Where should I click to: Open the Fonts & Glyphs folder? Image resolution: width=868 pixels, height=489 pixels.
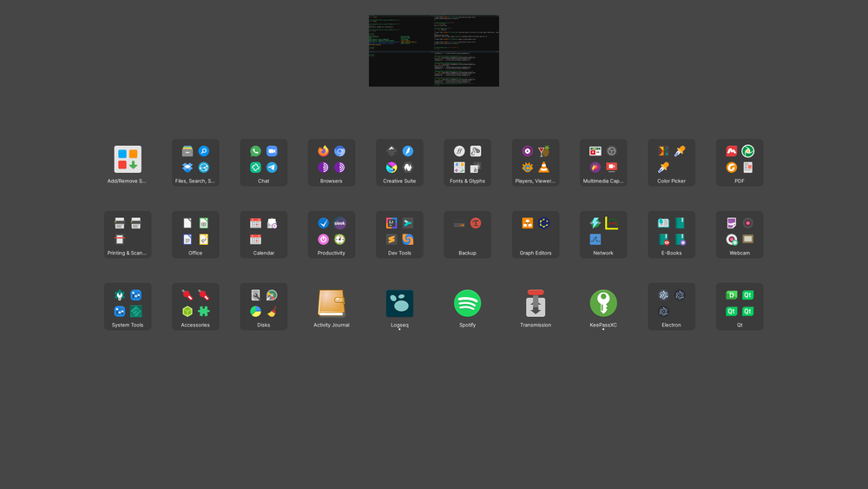[x=467, y=162]
